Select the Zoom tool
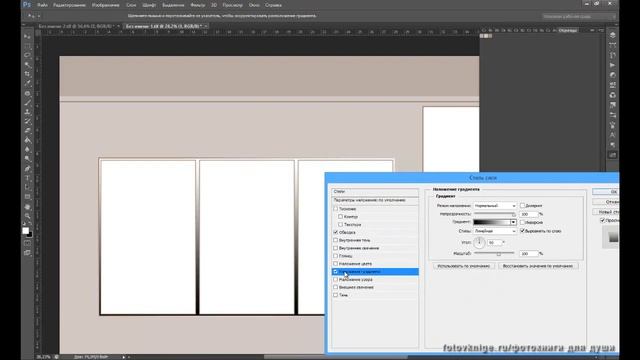Screen dimensions: 640x360 pyautogui.click(x=27, y=216)
